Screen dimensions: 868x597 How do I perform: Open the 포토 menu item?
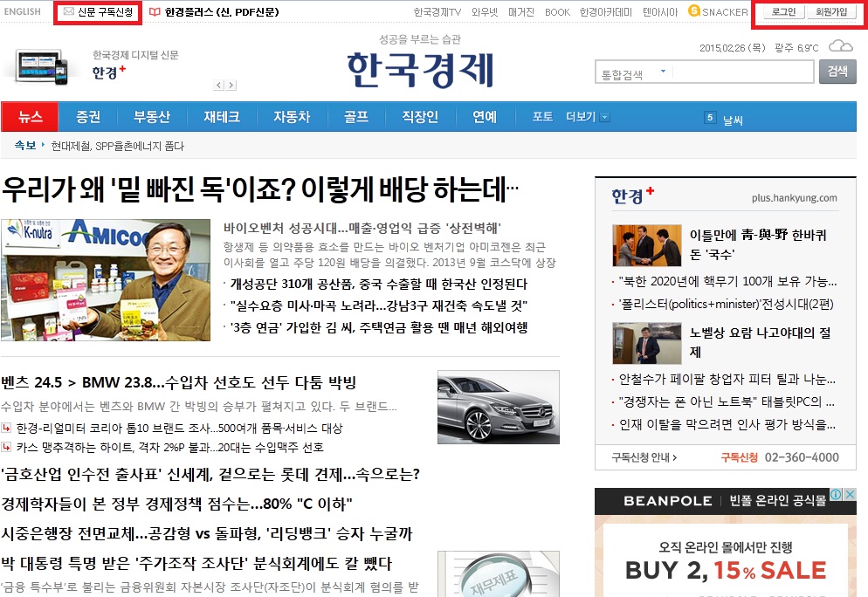coord(542,117)
